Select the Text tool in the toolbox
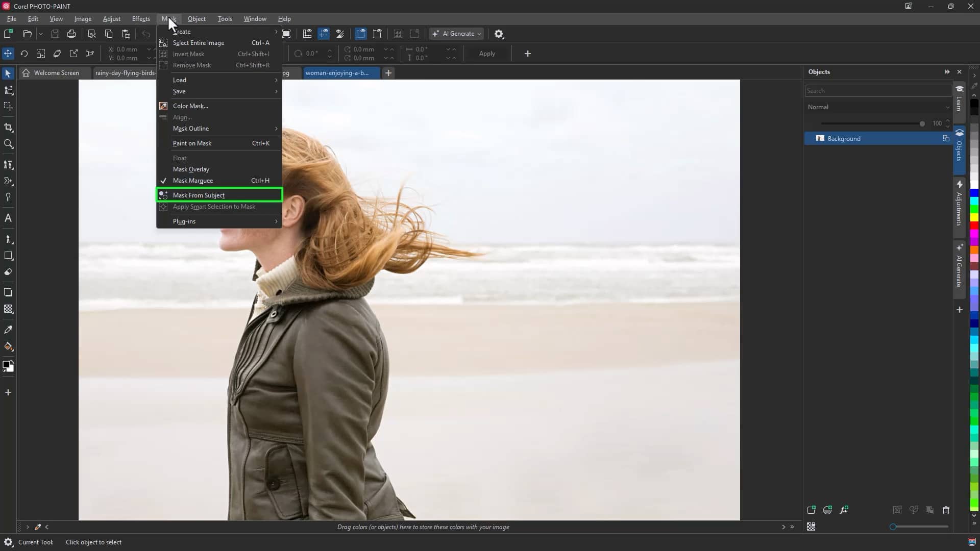 8,218
